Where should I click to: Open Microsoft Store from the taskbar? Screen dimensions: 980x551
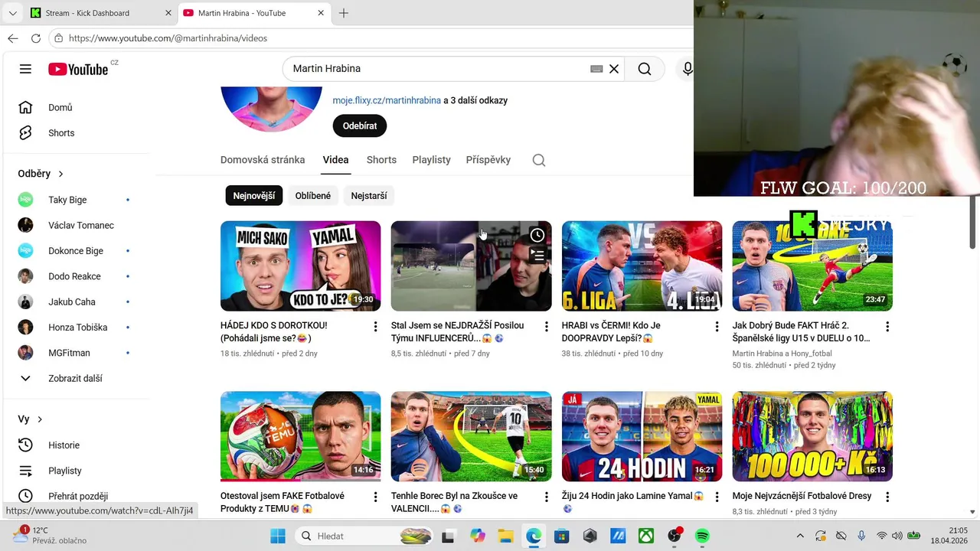pos(562,536)
